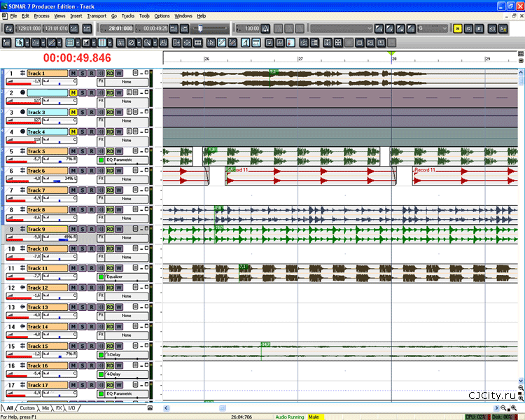Enable automation write W on Track 15
525x420 pixels.
[119, 346]
